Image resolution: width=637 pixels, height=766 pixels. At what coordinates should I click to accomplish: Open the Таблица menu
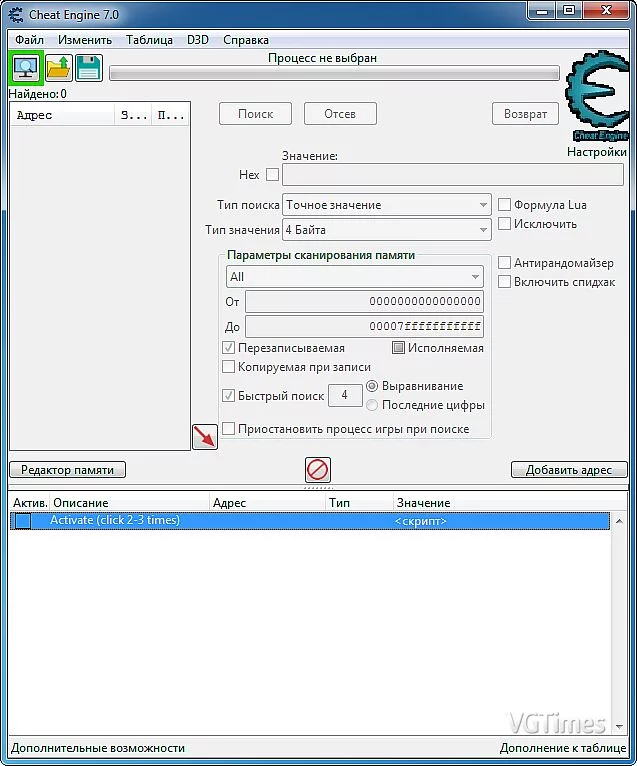coord(149,40)
